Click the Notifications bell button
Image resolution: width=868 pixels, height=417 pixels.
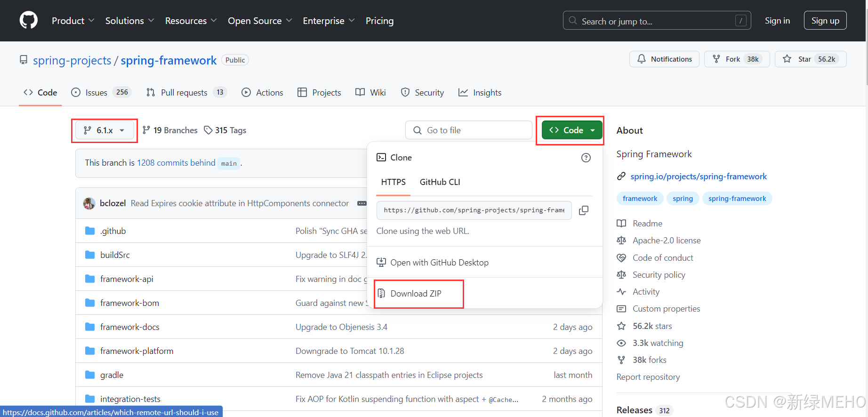pyautogui.click(x=664, y=59)
